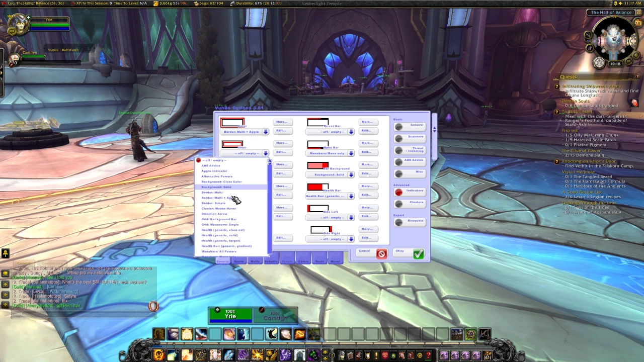The width and height of the screenshot is (644, 362).
Task: Open the Class Hall report minimap button
Action: tap(599, 63)
